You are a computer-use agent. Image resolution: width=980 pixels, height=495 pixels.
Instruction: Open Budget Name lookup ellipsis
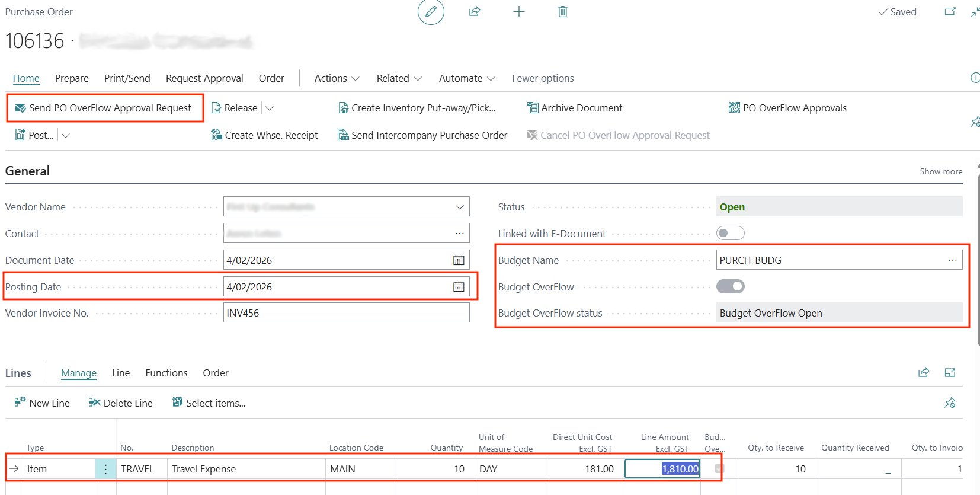point(952,260)
